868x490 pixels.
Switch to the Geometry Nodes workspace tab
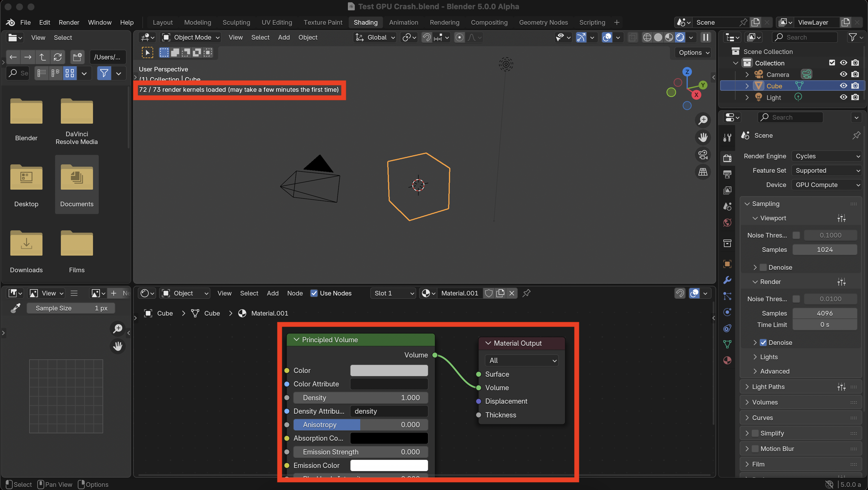[x=543, y=23]
